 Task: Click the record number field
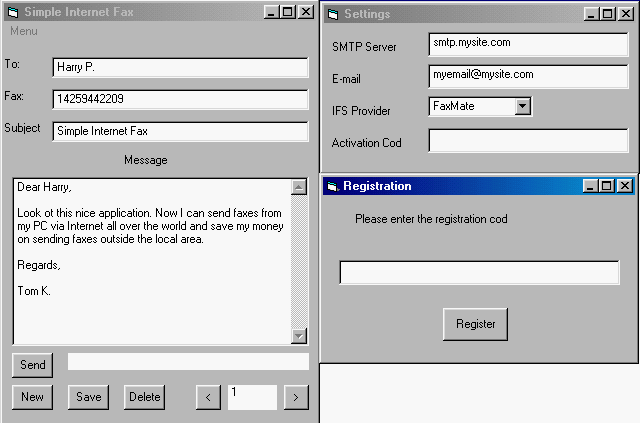[x=252, y=397]
